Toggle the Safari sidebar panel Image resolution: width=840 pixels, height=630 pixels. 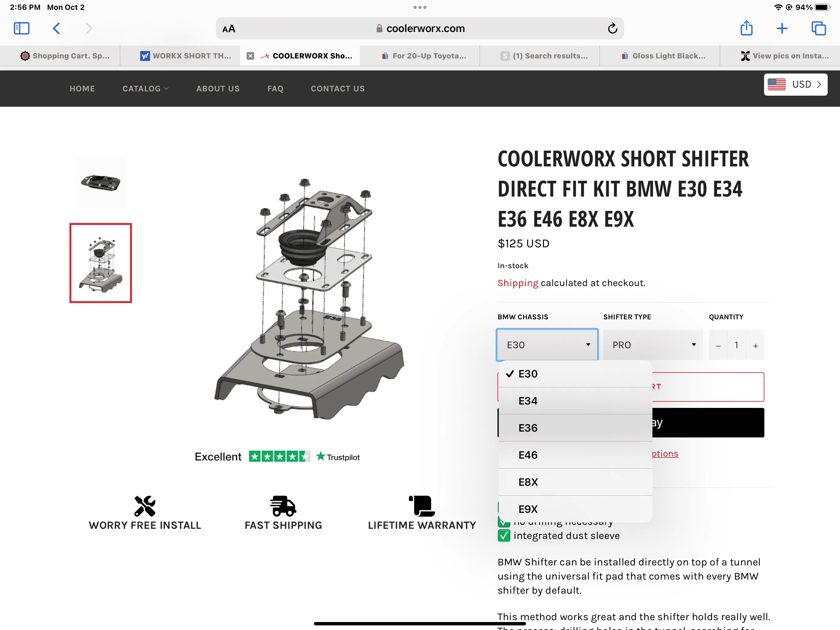point(21,29)
